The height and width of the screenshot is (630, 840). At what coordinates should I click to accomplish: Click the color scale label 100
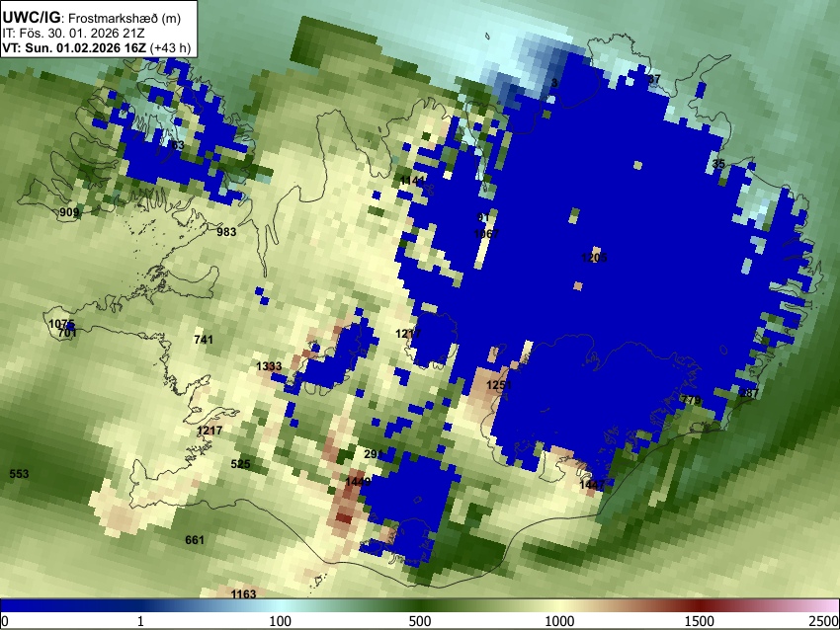click(280, 621)
